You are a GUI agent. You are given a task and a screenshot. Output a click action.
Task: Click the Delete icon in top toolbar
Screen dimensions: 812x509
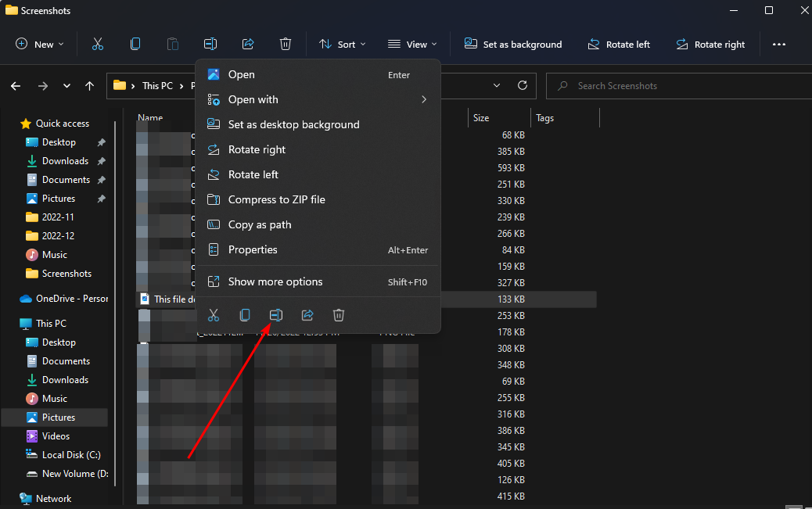coord(286,45)
